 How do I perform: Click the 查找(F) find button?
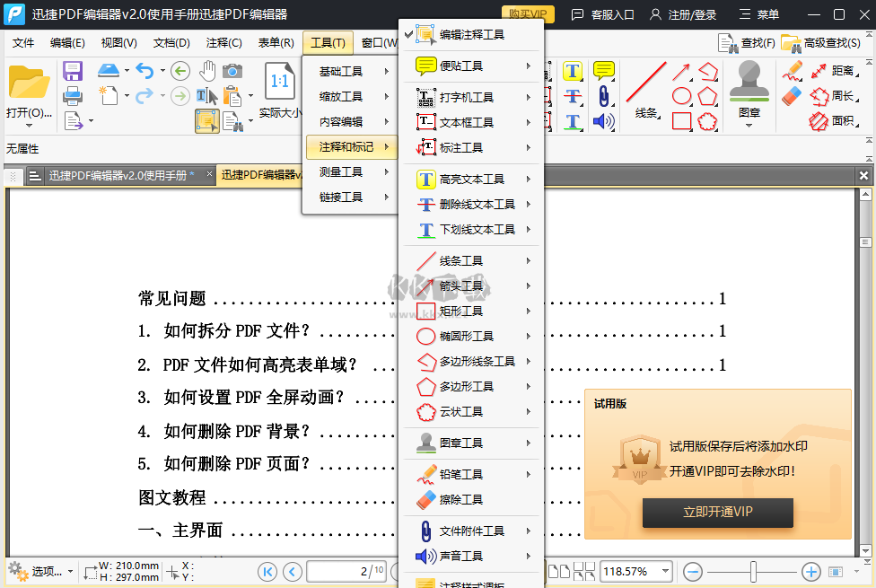[x=748, y=42]
